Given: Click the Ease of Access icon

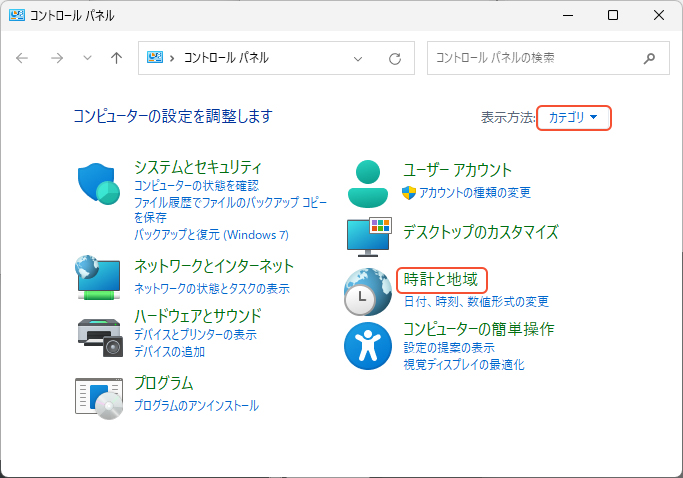Looking at the screenshot, I should [x=367, y=345].
